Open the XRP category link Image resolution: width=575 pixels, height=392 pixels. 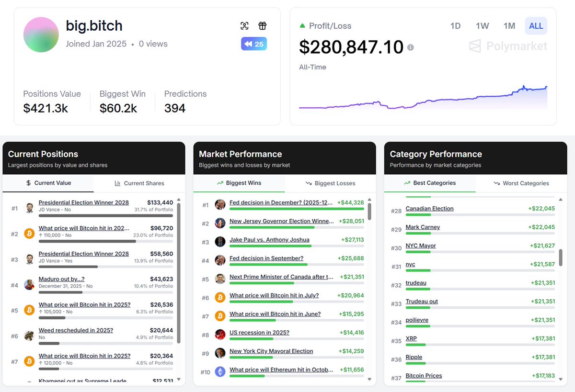click(411, 339)
